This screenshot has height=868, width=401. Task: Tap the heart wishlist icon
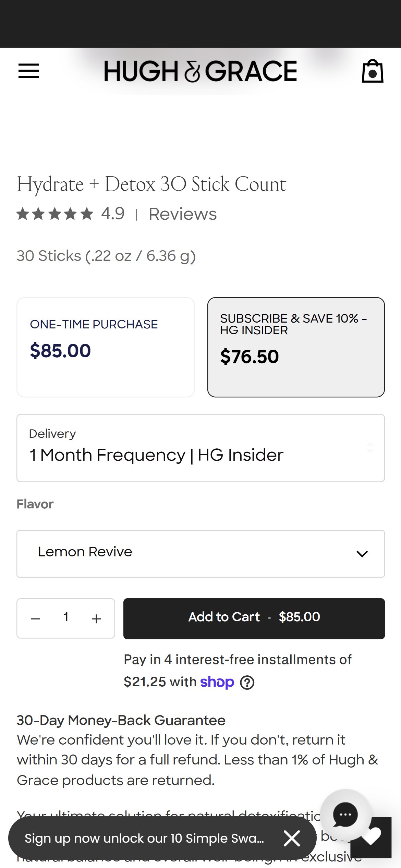pyautogui.click(x=372, y=837)
